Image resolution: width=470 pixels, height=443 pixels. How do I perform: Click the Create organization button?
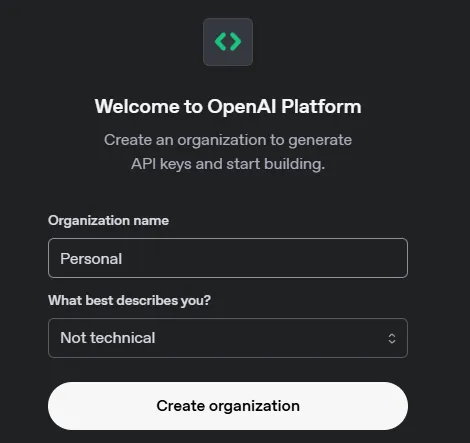click(x=228, y=406)
